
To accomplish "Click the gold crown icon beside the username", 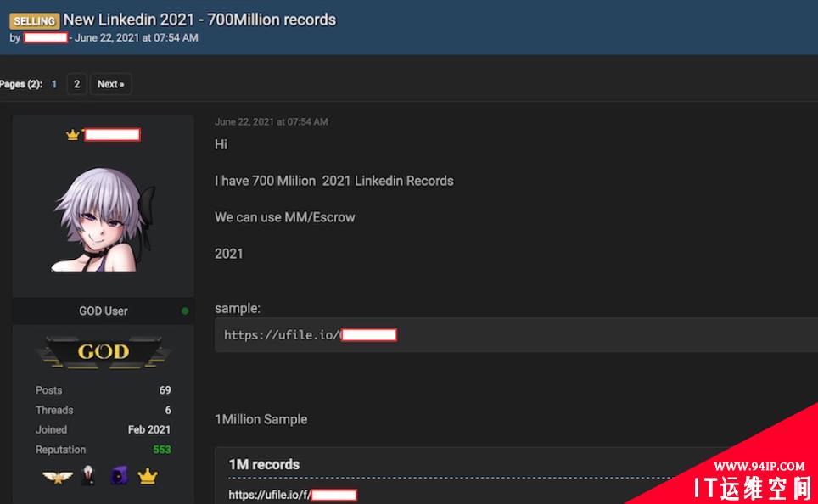I will pos(72,135).
